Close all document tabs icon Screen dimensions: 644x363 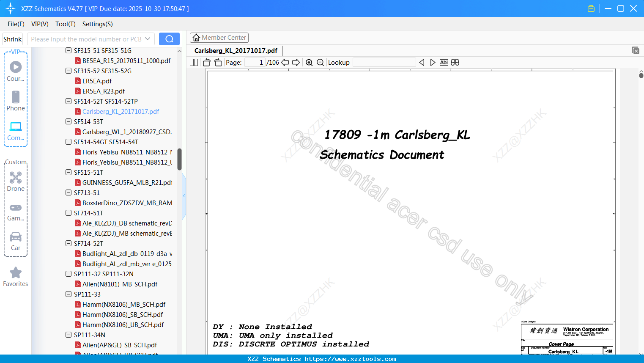click(x=636, y=50)
